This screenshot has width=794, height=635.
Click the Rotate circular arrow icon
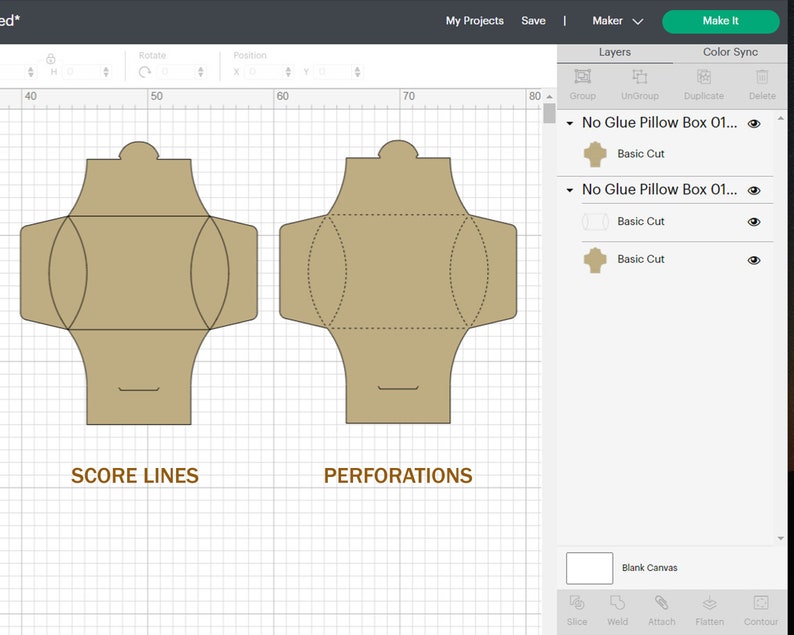(145, 72)
